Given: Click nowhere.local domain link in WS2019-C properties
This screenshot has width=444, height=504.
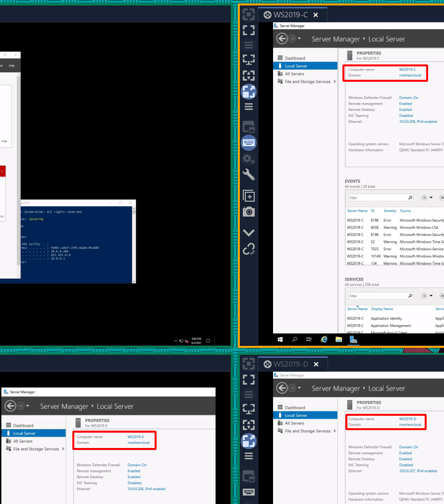Looking at the screenshot, I should coord(410,75).
